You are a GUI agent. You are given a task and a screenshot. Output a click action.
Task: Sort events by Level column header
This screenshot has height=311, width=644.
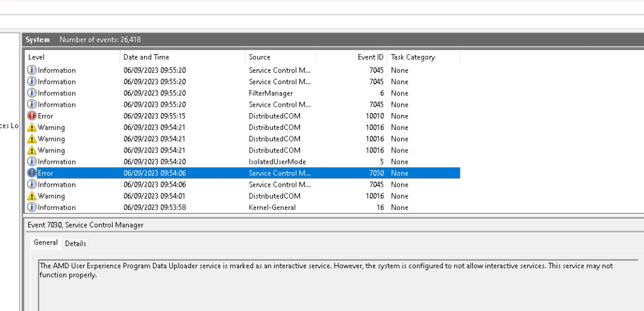72,57
